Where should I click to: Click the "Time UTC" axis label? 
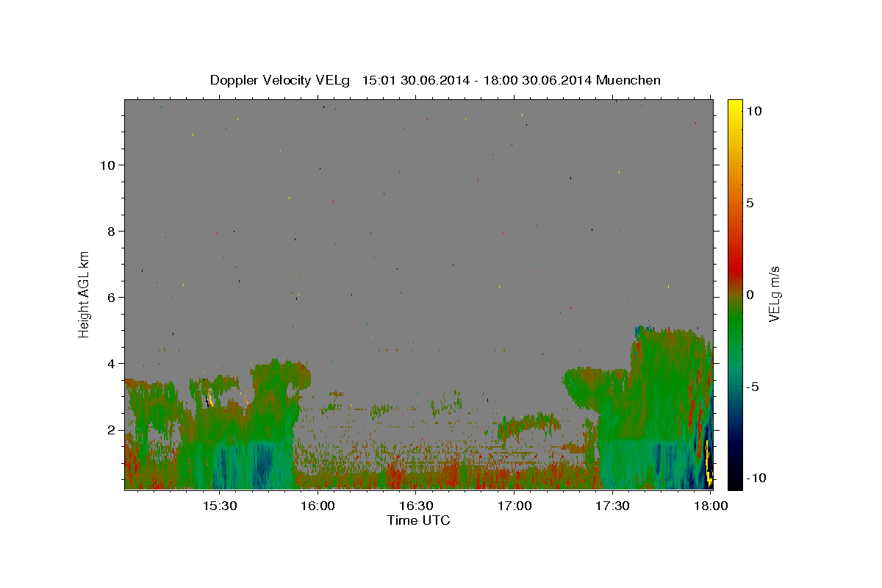click(x=418, y=520)
